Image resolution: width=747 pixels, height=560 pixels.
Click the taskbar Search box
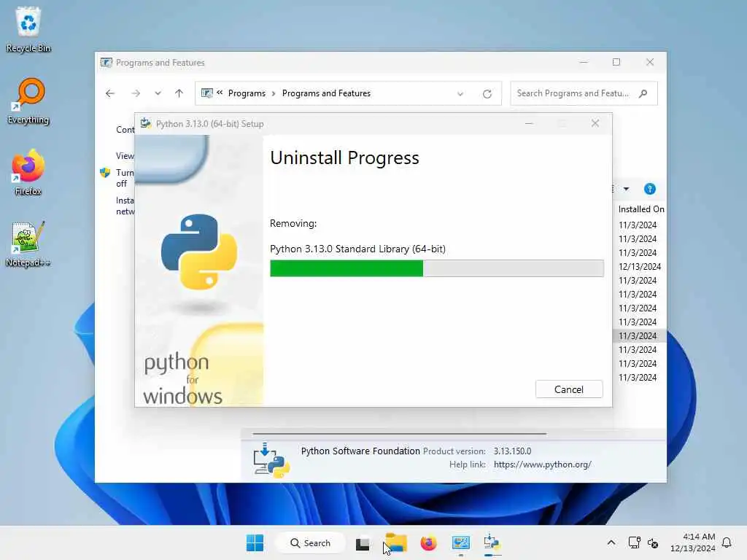(x=310, y=542)
